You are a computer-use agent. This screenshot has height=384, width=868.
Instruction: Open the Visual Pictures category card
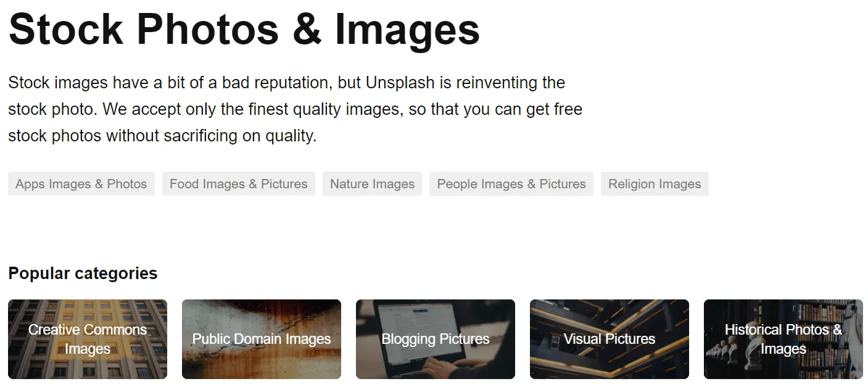click(609, 339)
